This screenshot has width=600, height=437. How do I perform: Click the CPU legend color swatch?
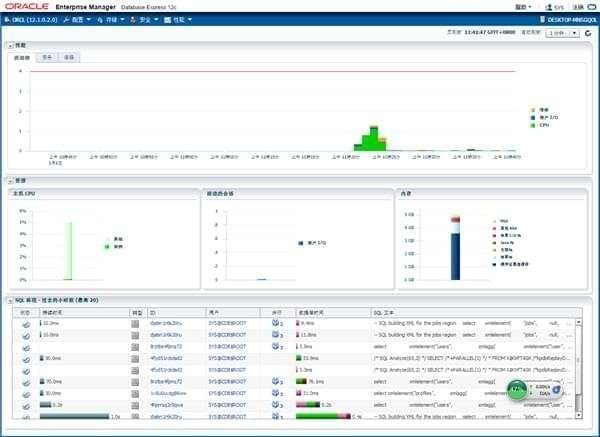pyautogui.click(x=532, y=126)
